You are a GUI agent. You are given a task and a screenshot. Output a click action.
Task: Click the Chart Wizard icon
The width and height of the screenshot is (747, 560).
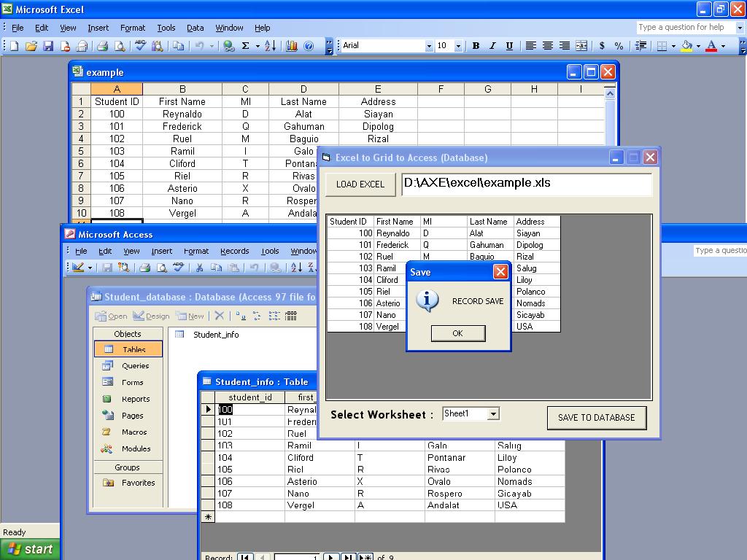(x=292, y=46)
